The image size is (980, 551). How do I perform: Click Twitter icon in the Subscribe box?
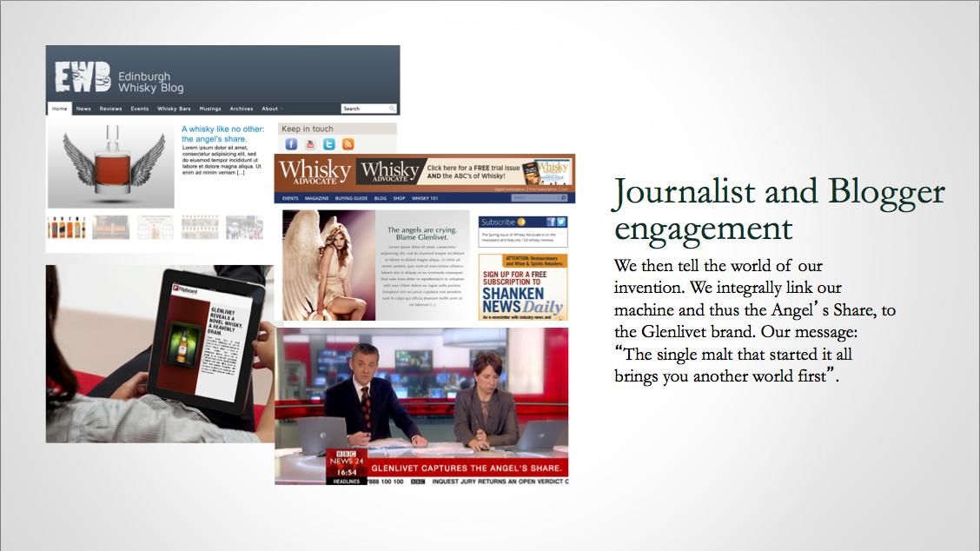[561, 222]
